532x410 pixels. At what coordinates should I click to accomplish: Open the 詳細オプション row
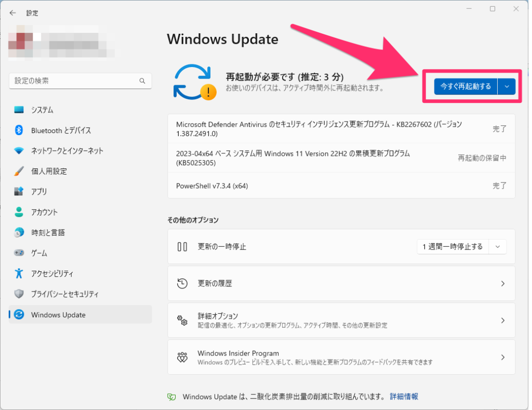(x=341, y=320)
